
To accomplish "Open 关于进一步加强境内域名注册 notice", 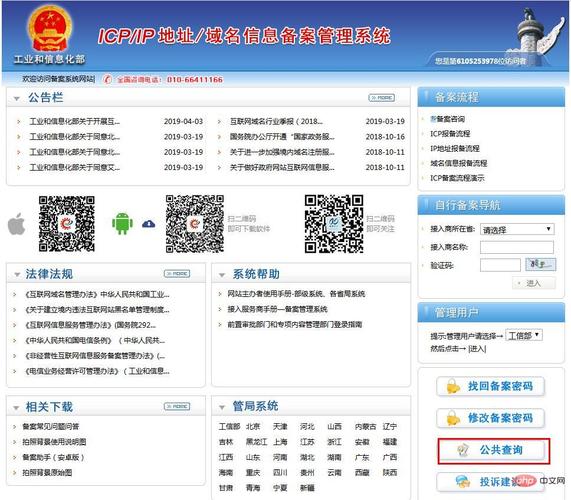I will tap(282, 152).
